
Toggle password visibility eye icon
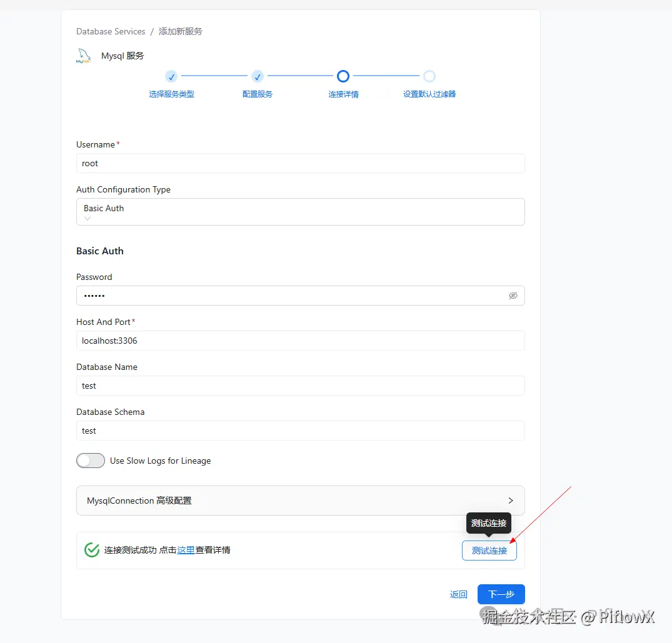(513, 296)
